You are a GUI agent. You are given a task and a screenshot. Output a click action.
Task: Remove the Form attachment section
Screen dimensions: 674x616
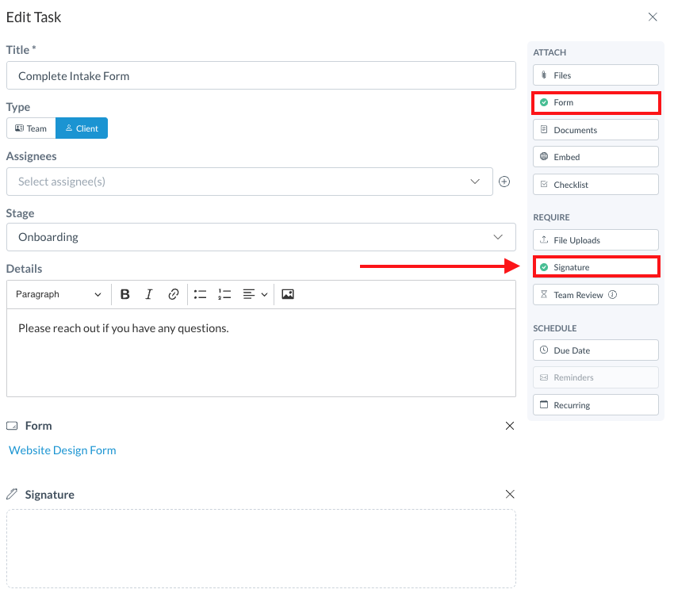[510, 426]
